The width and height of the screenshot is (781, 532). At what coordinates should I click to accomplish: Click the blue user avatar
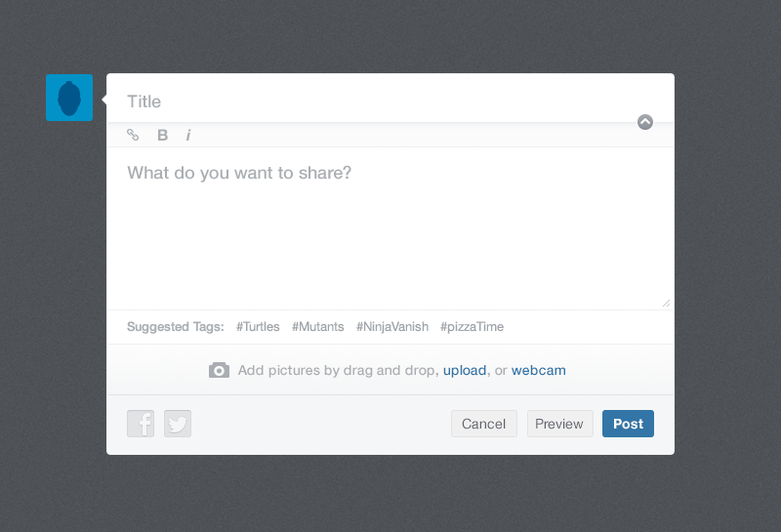coord(69,98)
